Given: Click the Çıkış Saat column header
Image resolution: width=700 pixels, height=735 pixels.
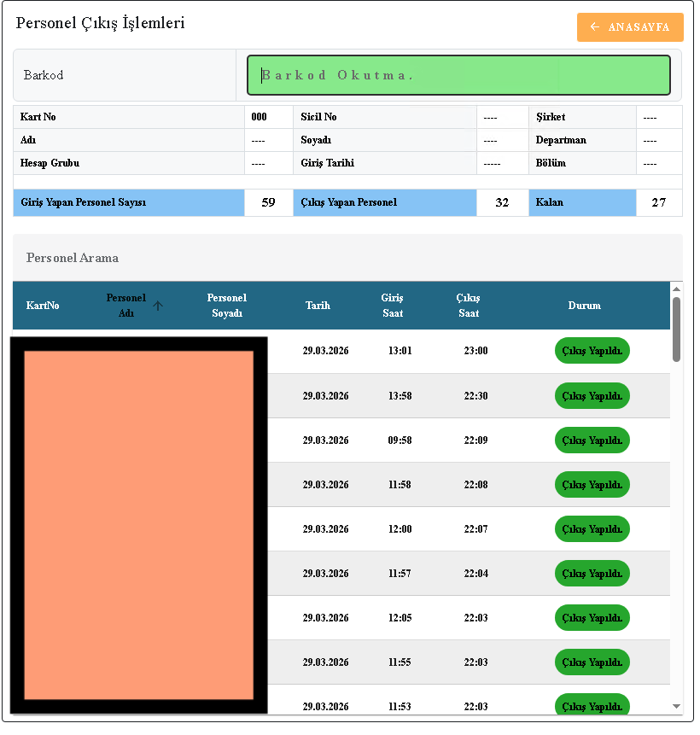Looking at the screenshot, I should pyautogui.click(x=468, y=306).
